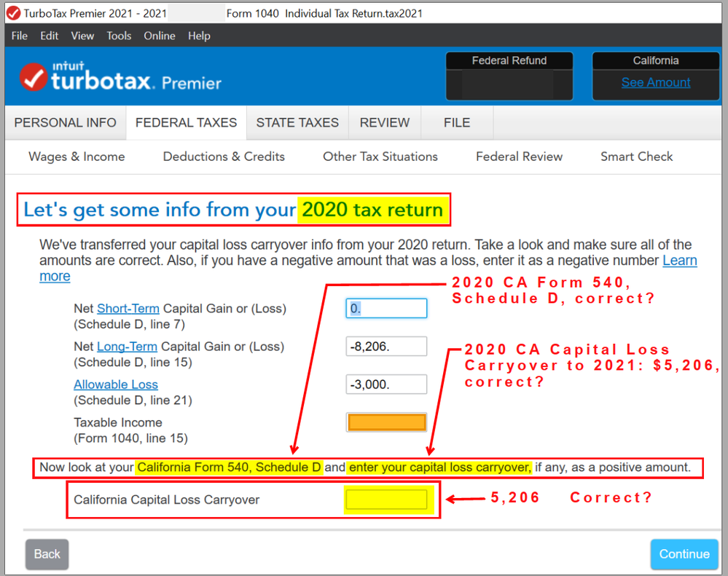Open the Short-Term help link
728x576 pixels.
pyautogui.click(x=128, y=309)
